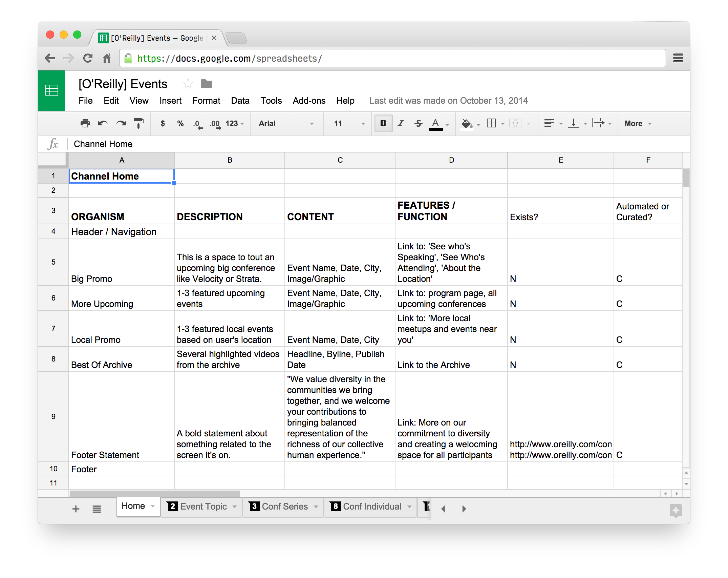This screenshot has height=578, width=728.
Task: Format as currency with dollar icon
Action: 163,123
